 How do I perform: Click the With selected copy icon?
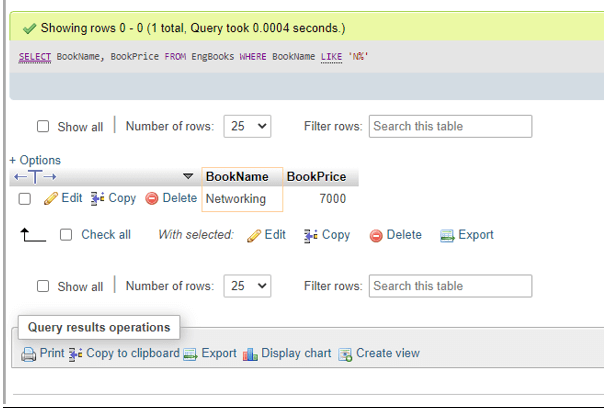[x=311, y=236]
